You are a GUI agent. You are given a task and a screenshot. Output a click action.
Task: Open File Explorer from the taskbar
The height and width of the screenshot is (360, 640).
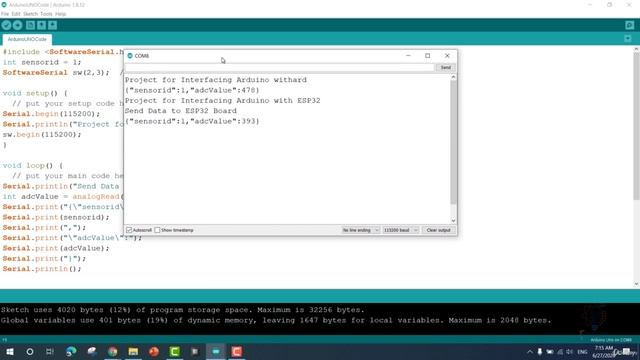133,351
